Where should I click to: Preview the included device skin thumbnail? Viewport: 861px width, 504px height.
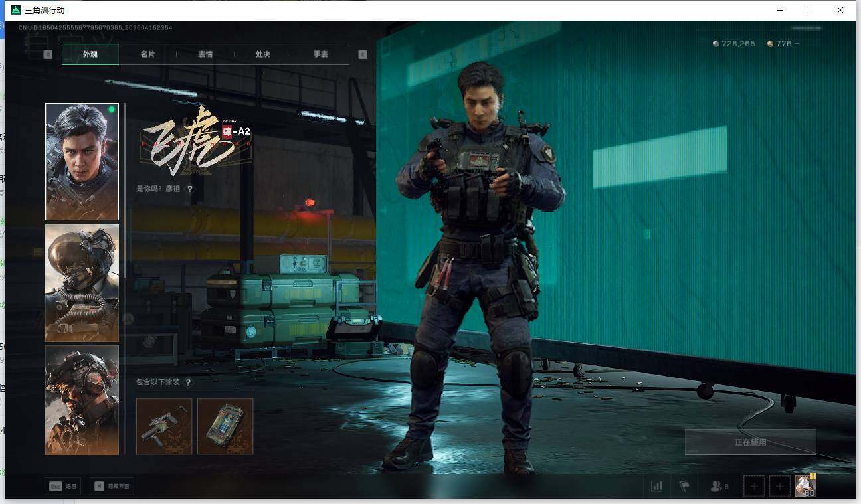(225, 426)
